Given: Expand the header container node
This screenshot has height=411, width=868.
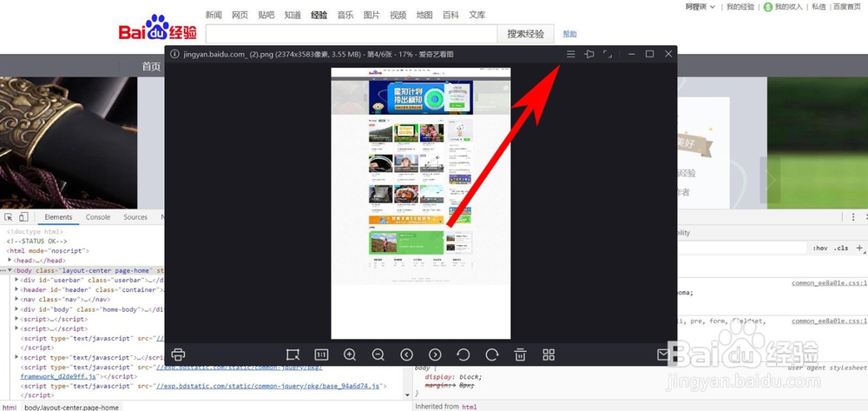Looking at the screenshot, I should pos(16,289).
